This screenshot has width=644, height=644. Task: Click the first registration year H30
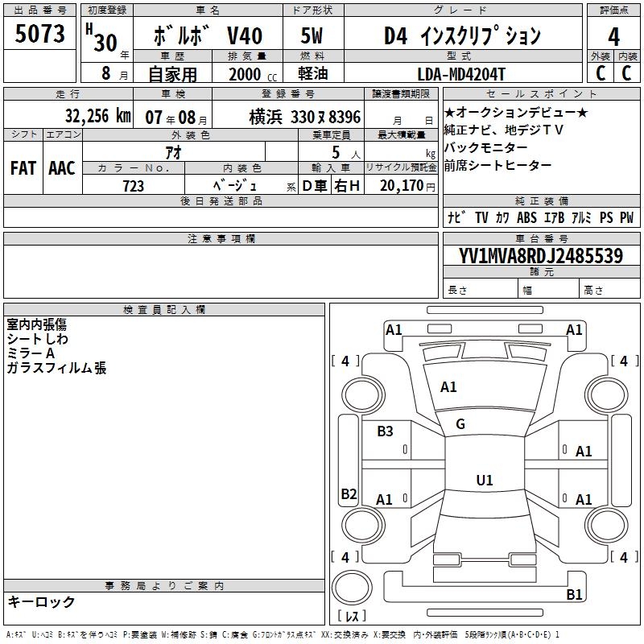coord(101,38)
